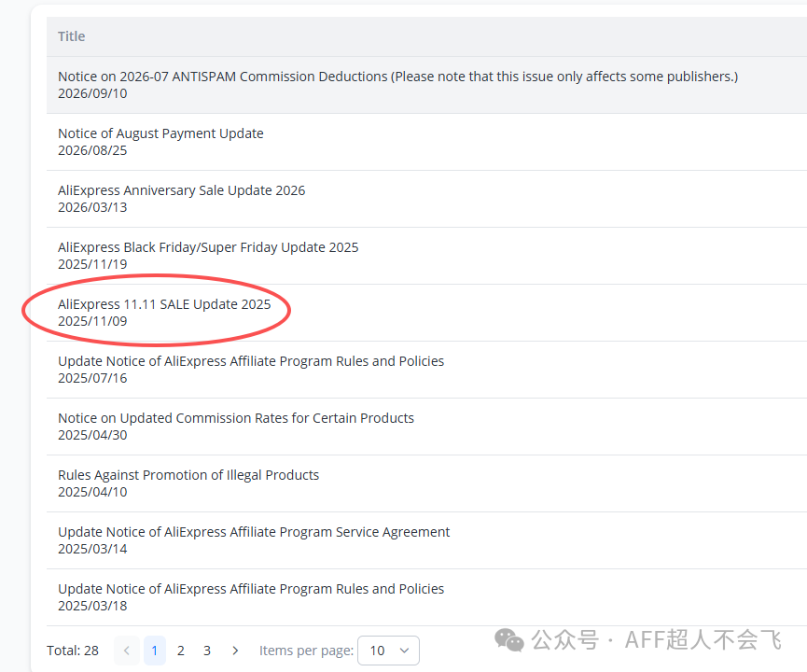Open Notice on Updated Commission Rates
This screenshot has height=672, width=807.
click(236, 418)
